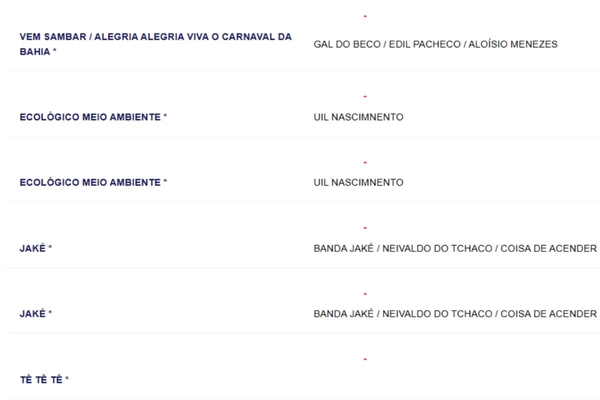Click the second JAKÉ song title

point(33,314)
